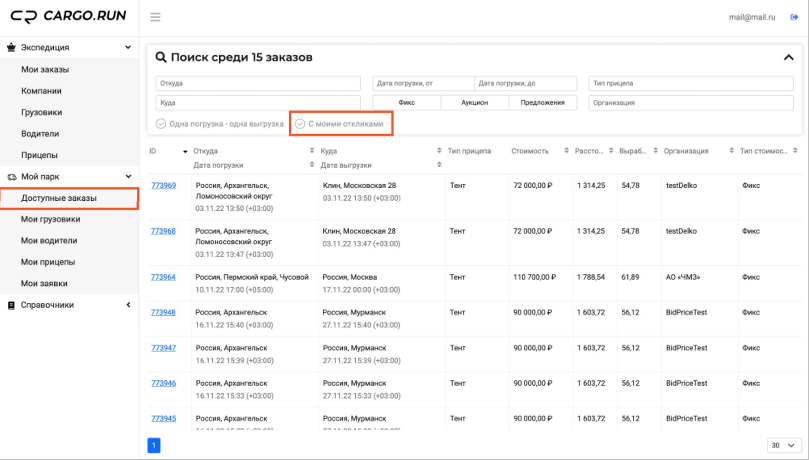Open the Тип прицепа filter dropdown
The image size is (809, 460).
(691, 83)
